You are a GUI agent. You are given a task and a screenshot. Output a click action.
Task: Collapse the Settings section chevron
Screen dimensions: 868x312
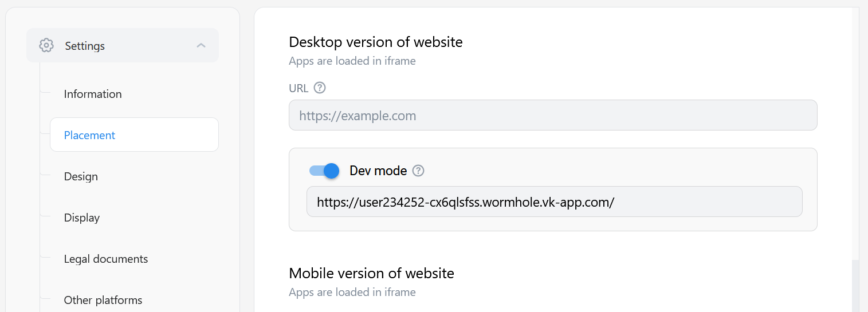201,45
